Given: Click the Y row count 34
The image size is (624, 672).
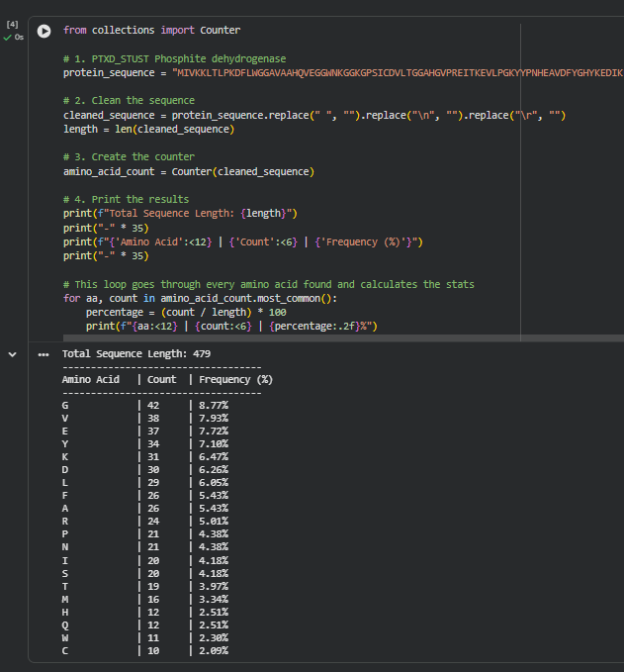Looking at the screenshot, I should coord(153,444).
